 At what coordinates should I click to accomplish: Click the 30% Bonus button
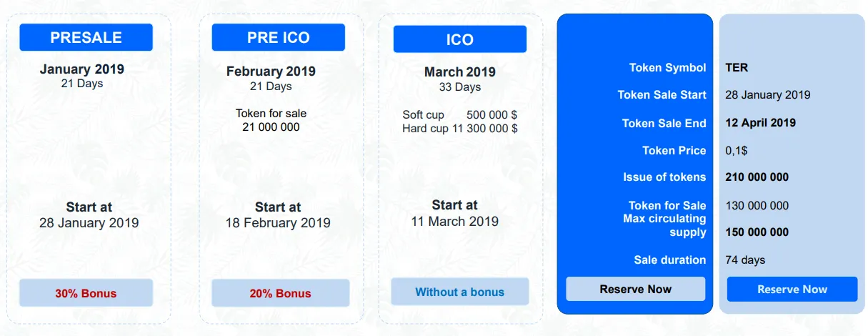(86, 293)
